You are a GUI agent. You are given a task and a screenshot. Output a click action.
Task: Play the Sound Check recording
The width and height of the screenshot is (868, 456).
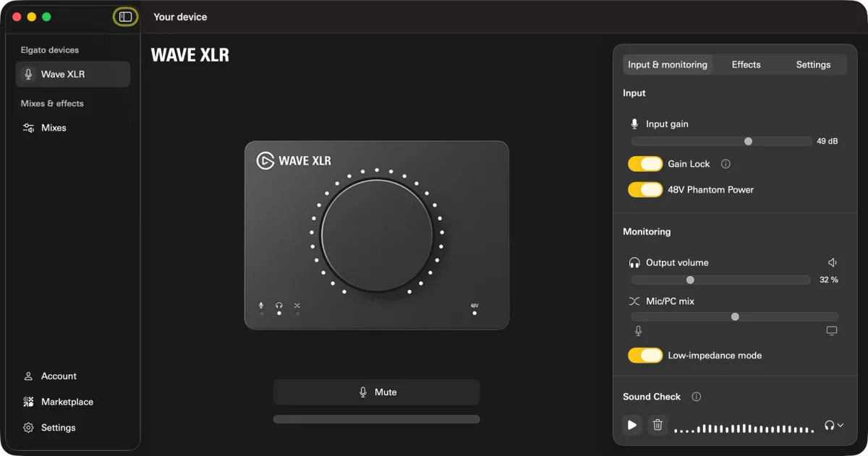631,425
